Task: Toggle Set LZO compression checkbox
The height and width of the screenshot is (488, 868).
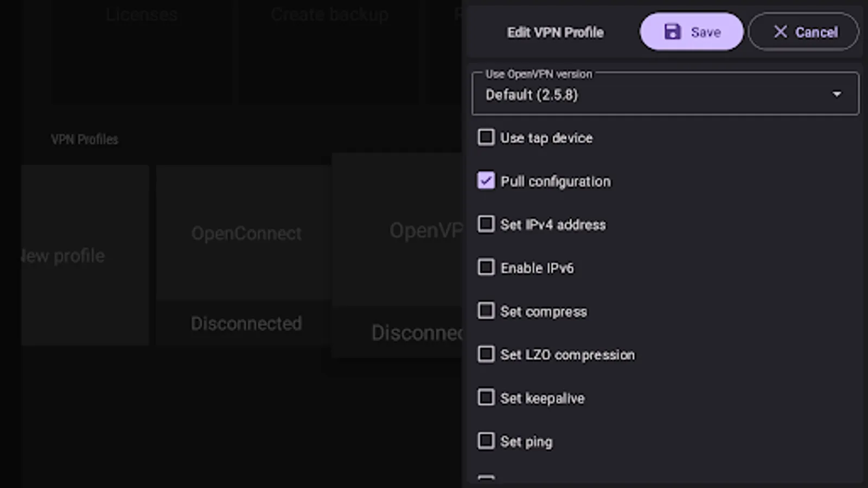Action: [x=486, y=354]
